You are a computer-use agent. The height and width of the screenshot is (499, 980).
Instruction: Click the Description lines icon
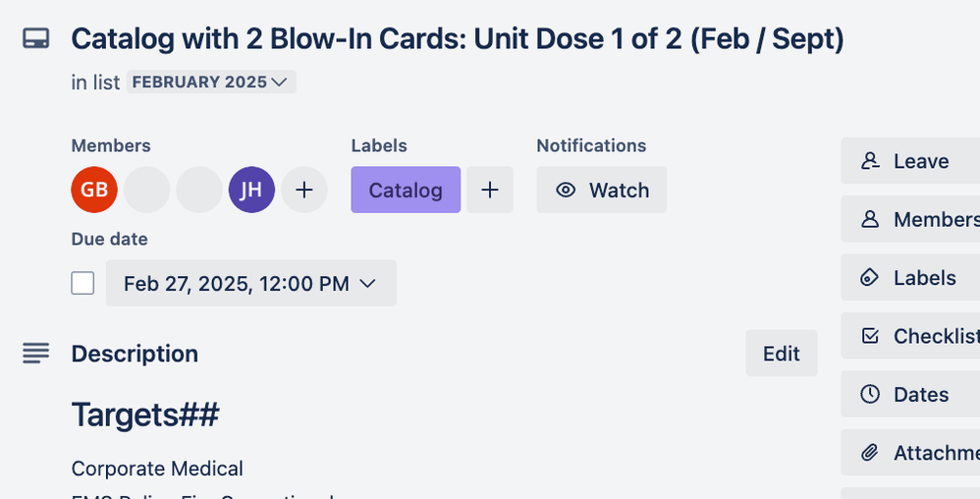tap(35, 354)
